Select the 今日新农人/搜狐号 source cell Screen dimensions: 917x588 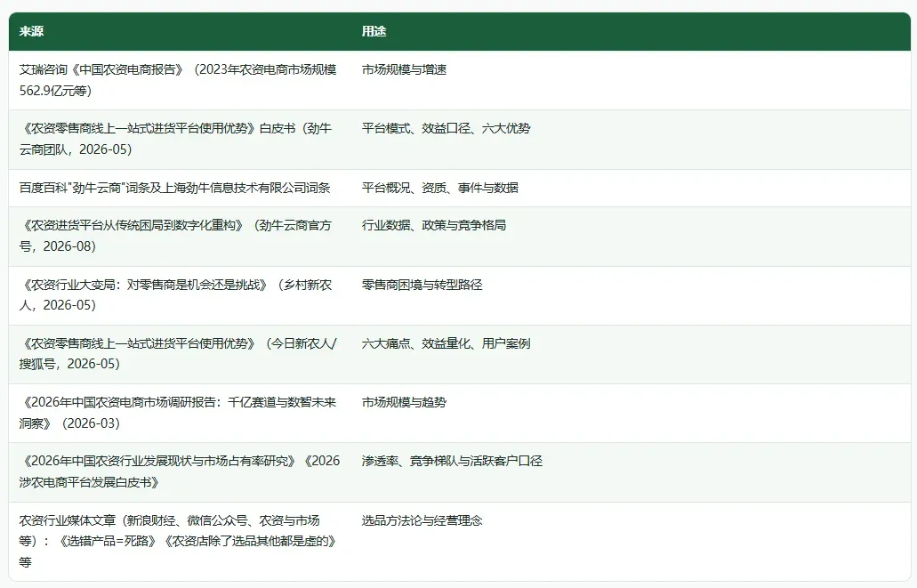181,354
